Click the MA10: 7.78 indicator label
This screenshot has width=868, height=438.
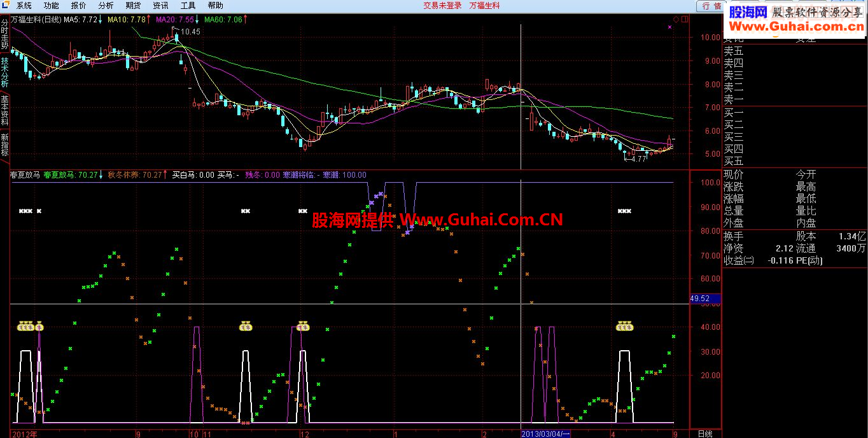click(126, 20)
